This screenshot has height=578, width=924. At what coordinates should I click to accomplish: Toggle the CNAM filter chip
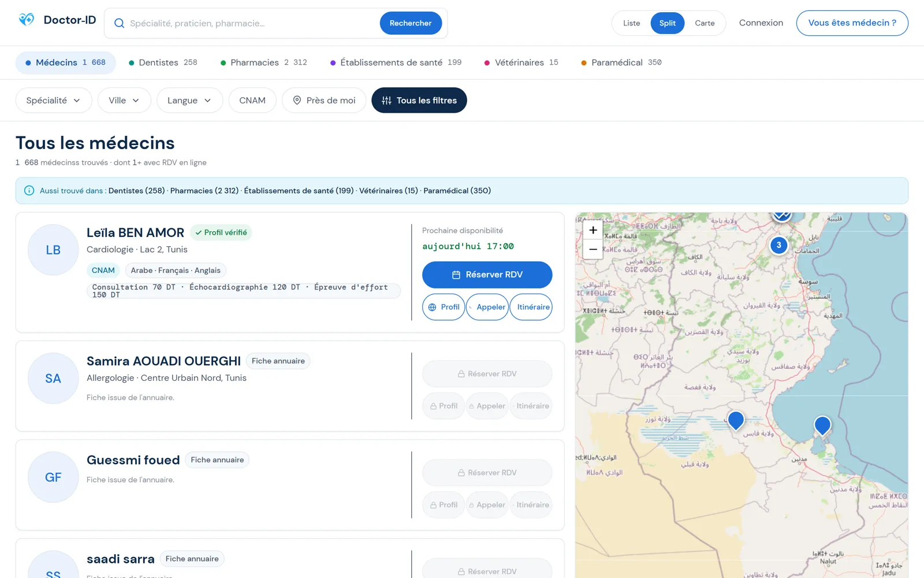pos(252,100)
